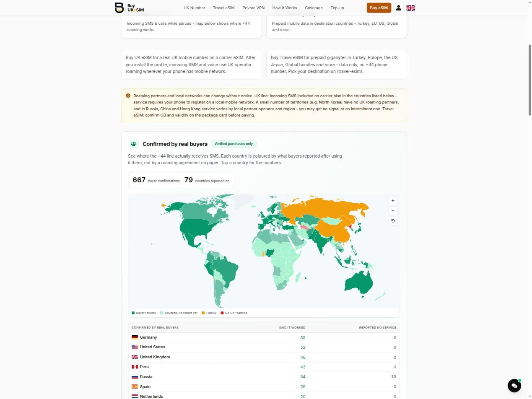Click the Buy UK eSIM description card
The image size is (532, 399).
pos(192,65)
